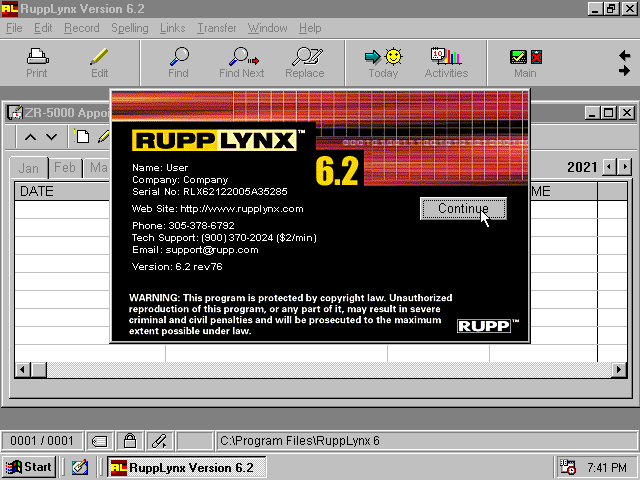Open the Edit menu

coord(43,28)
